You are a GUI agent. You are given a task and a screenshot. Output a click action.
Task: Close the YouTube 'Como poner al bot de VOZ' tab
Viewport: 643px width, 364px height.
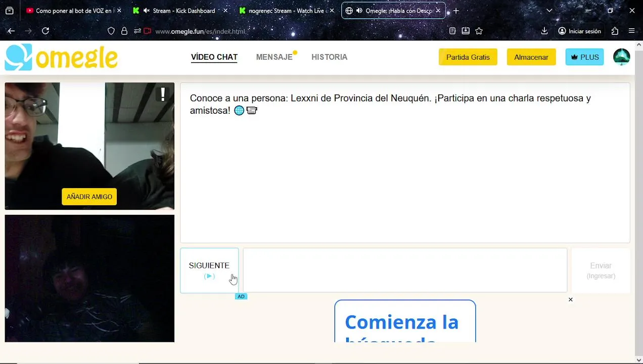click(119, 11)
